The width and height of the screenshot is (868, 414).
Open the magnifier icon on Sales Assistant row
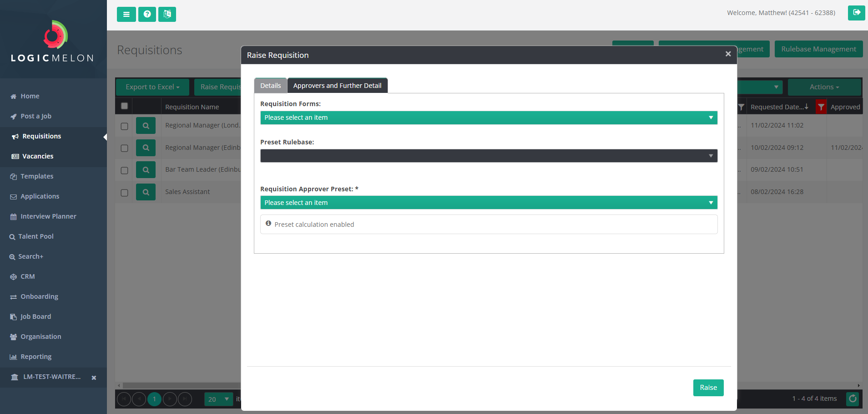click(x=146, y=192)
